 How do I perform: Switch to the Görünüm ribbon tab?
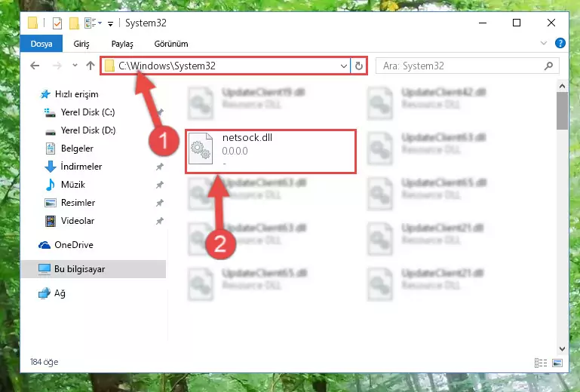[x=171, y=44]
